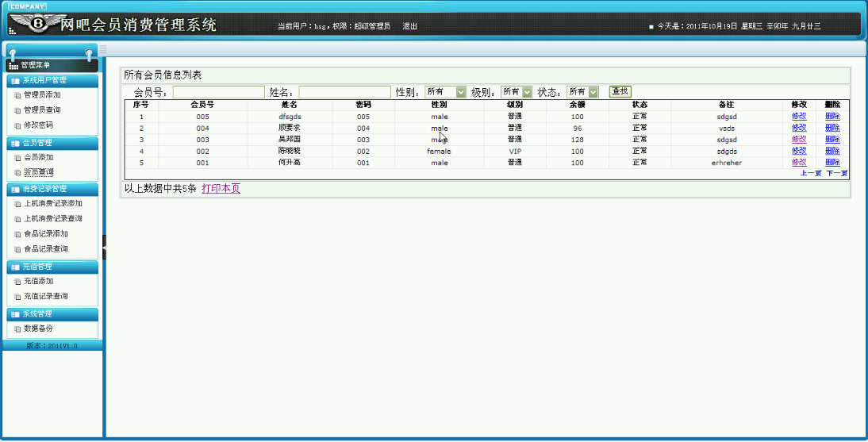Viewport: 868px width, 442px height.
Task: Click 删除 for member 005
Action: tap(832, 117)
